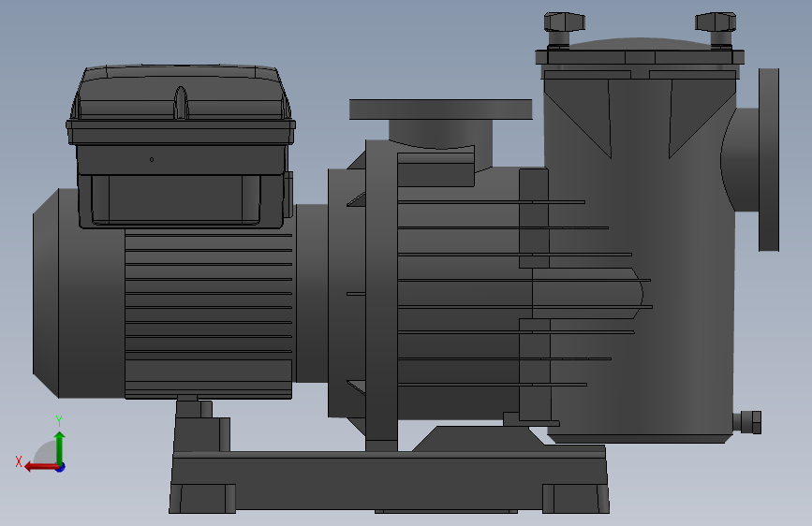Select the motor rear fan cowl
This screenshot has height=526, width=812.
78,293
